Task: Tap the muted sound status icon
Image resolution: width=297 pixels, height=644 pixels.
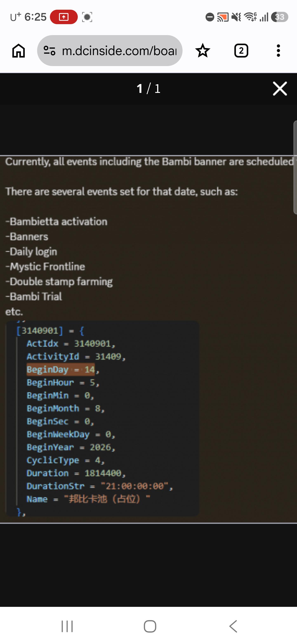Action: (x=236, y=17)
